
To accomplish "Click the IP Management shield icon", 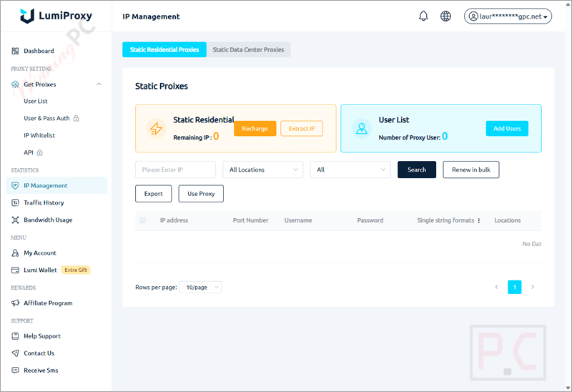I will [x=15, y=185].
